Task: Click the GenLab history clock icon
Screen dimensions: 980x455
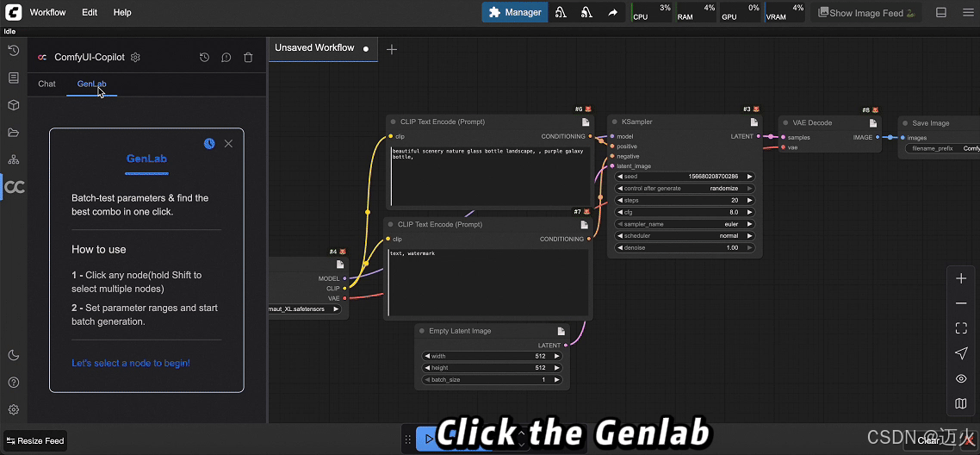Action: point(209,144)
